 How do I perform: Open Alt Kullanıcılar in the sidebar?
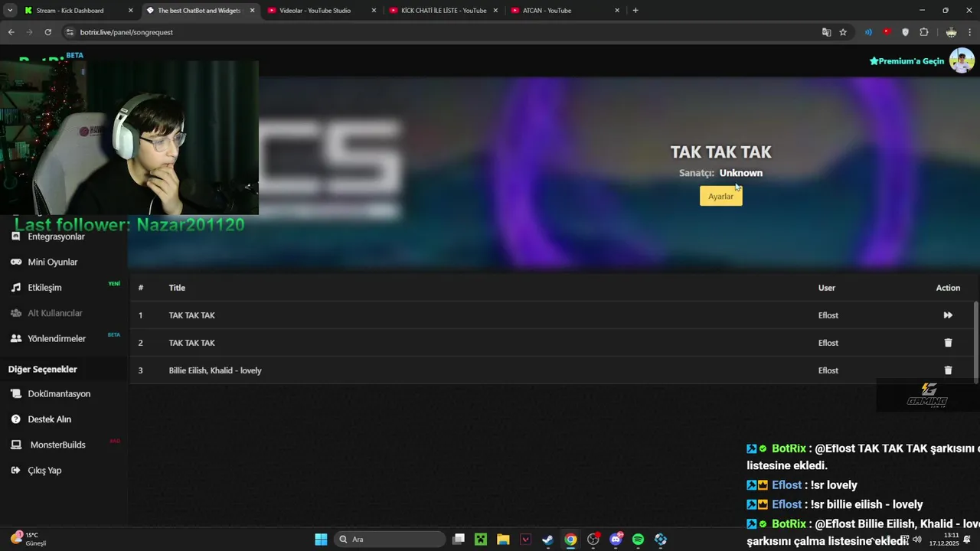click(55, 313)
